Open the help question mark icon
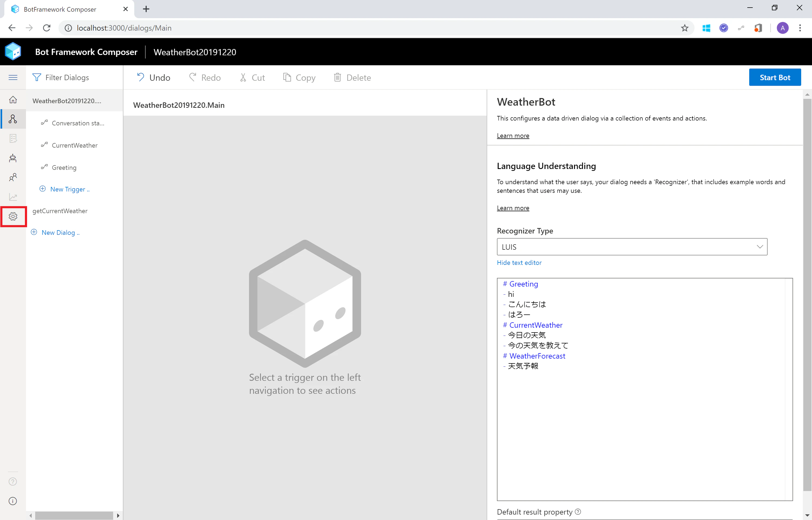Image resolution: width=812 pixels, height=520 pixels. click(x=13, y=482)
